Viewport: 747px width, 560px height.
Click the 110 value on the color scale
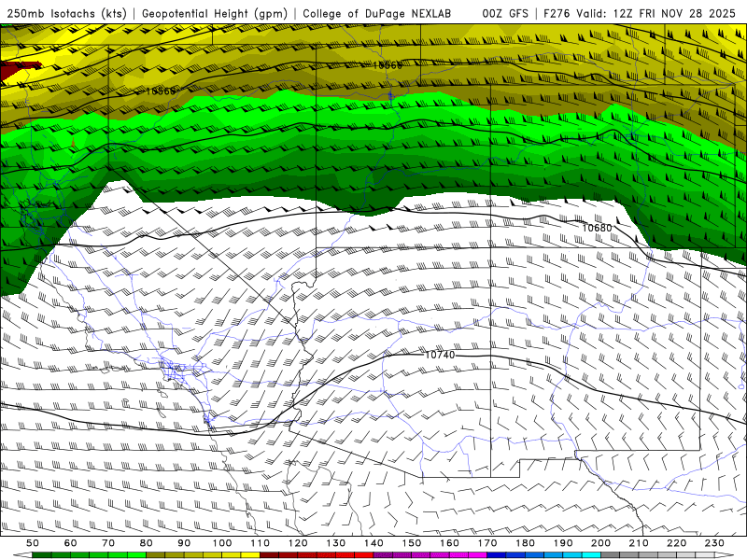pos(260,543)
